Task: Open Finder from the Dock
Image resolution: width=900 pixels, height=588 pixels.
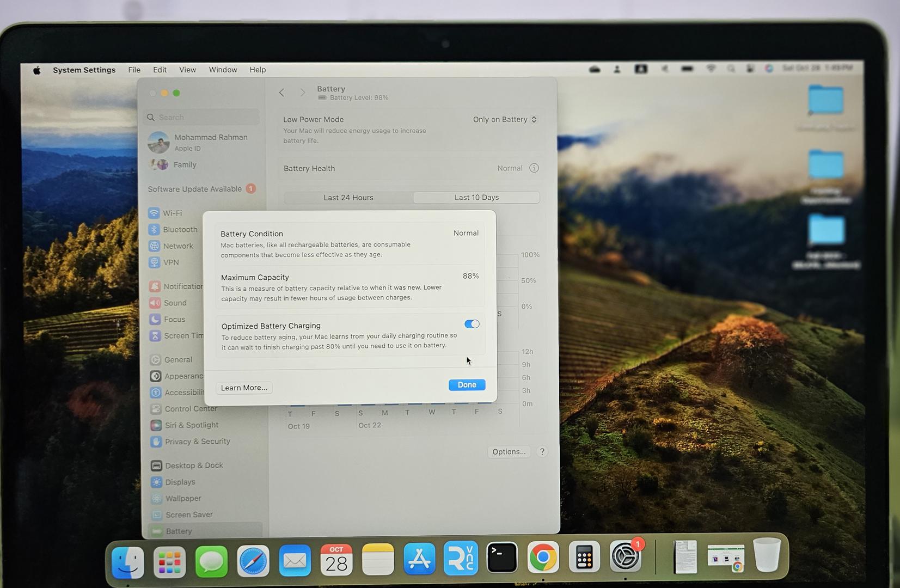Action: (x=128, y=562)
